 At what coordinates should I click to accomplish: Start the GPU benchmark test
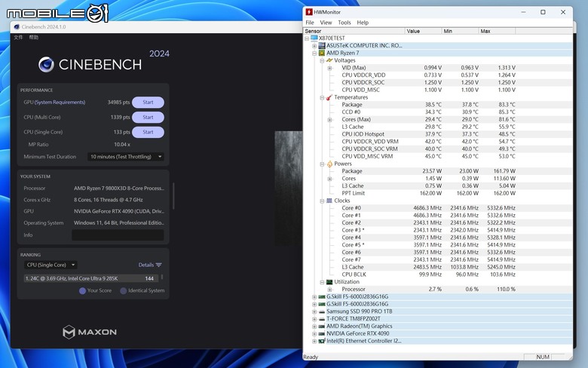(148, 103)
